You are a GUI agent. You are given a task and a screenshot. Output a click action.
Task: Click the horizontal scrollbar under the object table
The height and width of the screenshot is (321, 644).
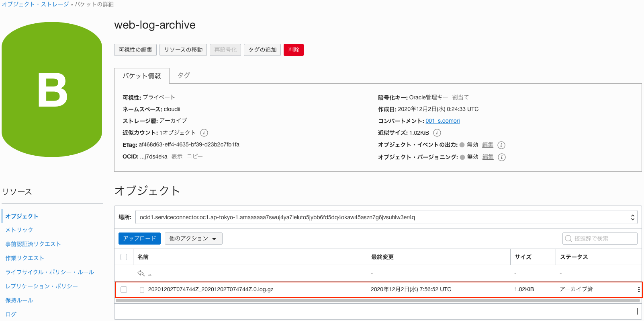(378, 300)
